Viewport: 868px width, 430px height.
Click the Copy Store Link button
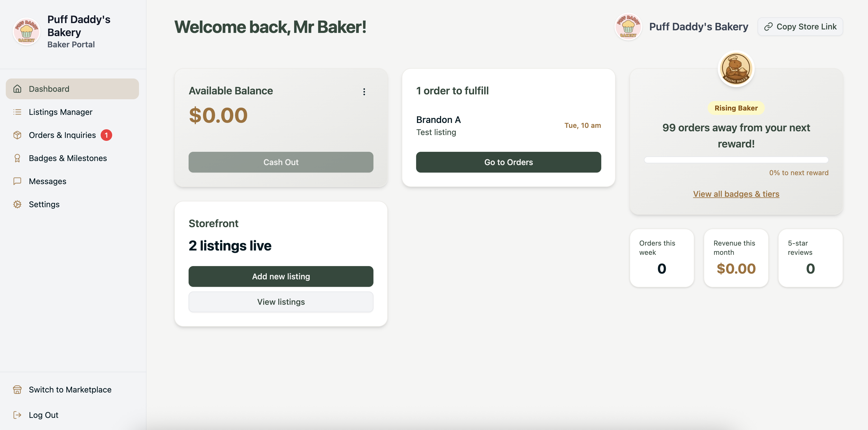click(x=800, y=27)
